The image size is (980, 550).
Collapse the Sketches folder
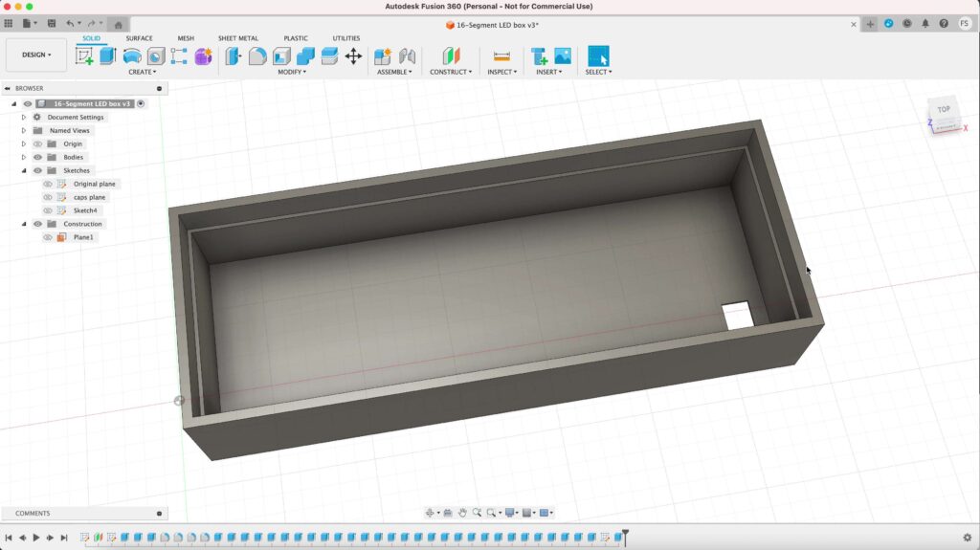24,170
